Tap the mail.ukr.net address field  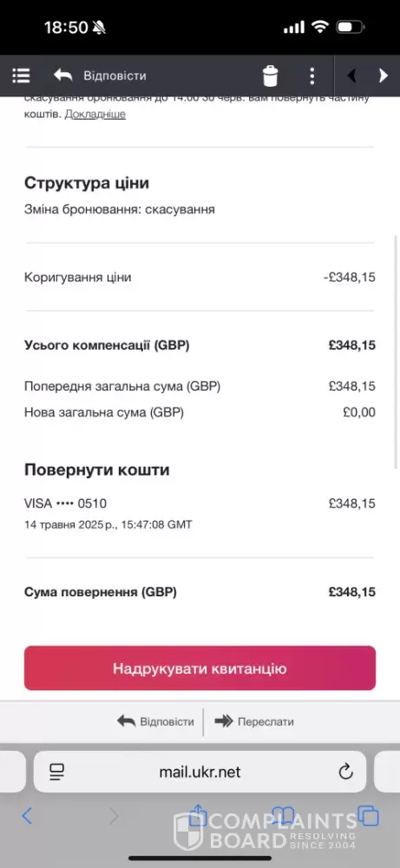click(200, 772)
